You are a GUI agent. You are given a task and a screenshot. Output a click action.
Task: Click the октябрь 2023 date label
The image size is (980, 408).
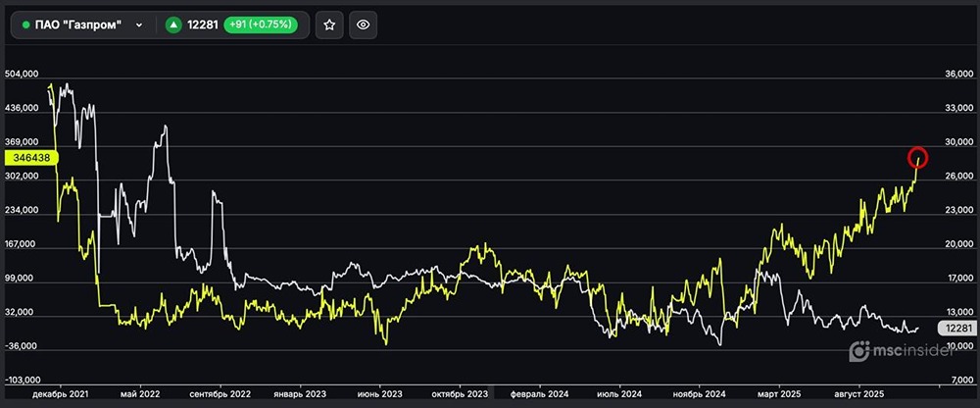(x=461, y=393)
